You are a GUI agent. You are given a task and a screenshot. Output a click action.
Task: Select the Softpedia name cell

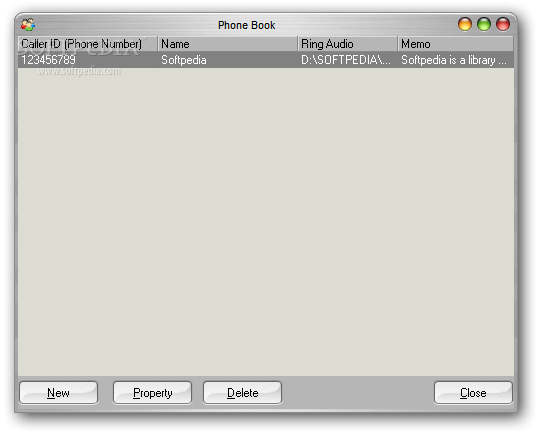point(184,60)
